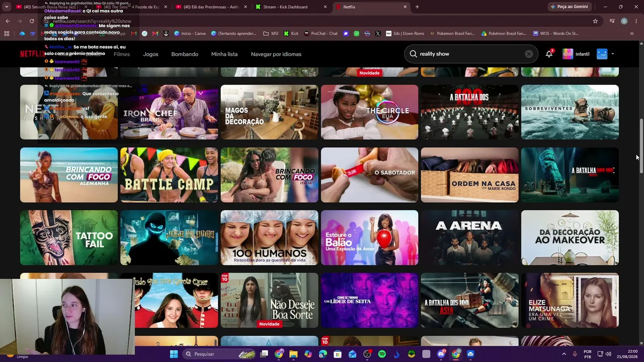Click the search magnifier icon in Netflix
Viewport: 644px width, 362px height.
[x=413, y=54]
